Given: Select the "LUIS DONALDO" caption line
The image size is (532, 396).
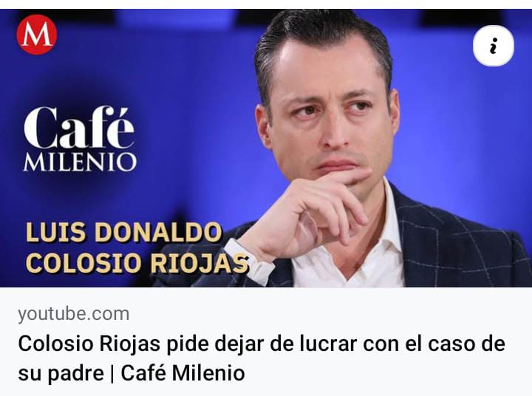Looking at the screenshot, I should click(124, 233).
